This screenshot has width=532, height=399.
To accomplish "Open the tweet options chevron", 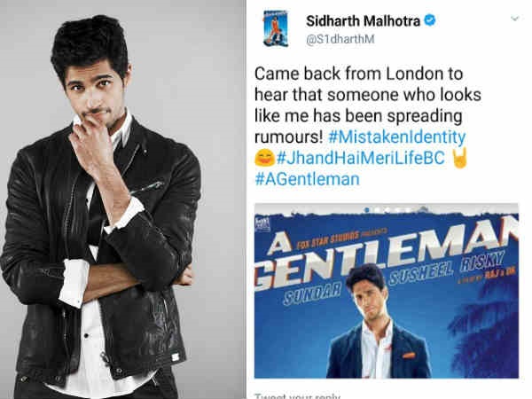I will [x=514, y=19].
